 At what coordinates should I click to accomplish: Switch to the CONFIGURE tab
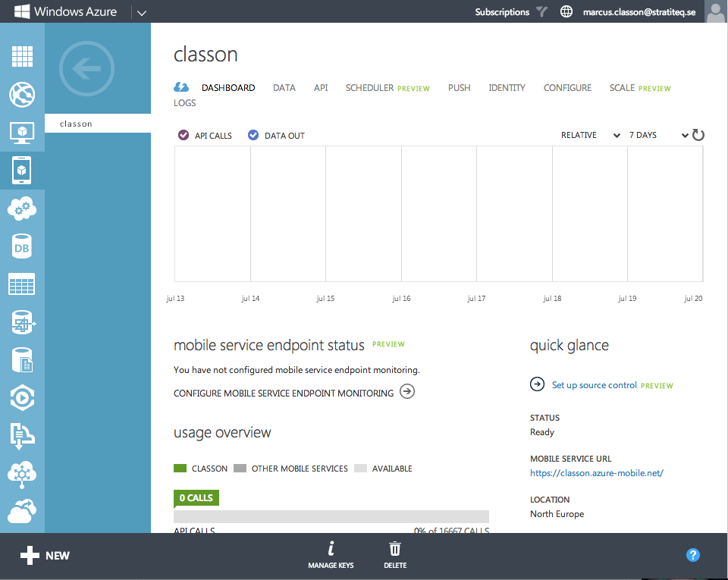point(567,88)
